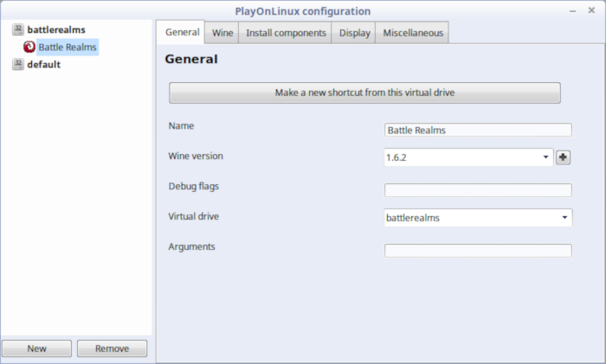Switch to the Display tab
The height and width of the screenshot is (364, 606).
click(x=354, y=33)
